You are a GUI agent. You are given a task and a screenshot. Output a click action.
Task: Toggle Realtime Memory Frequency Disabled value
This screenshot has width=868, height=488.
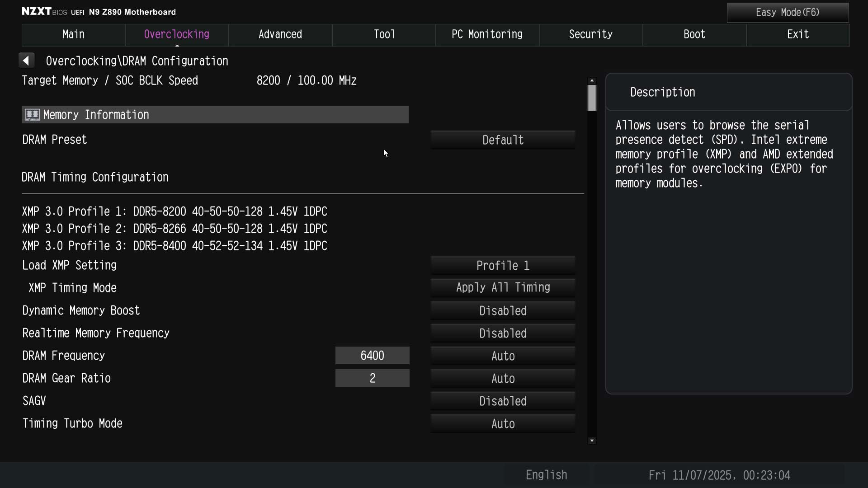tap(503, 333)
